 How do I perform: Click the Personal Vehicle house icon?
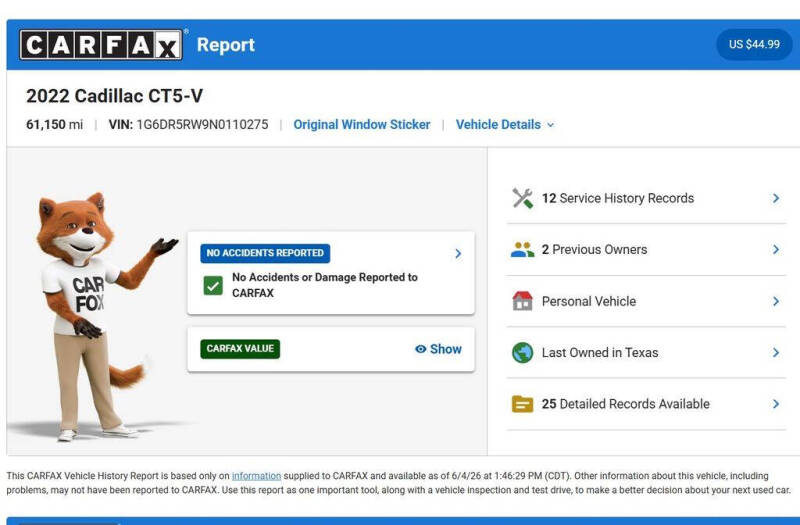coord(522,301)
